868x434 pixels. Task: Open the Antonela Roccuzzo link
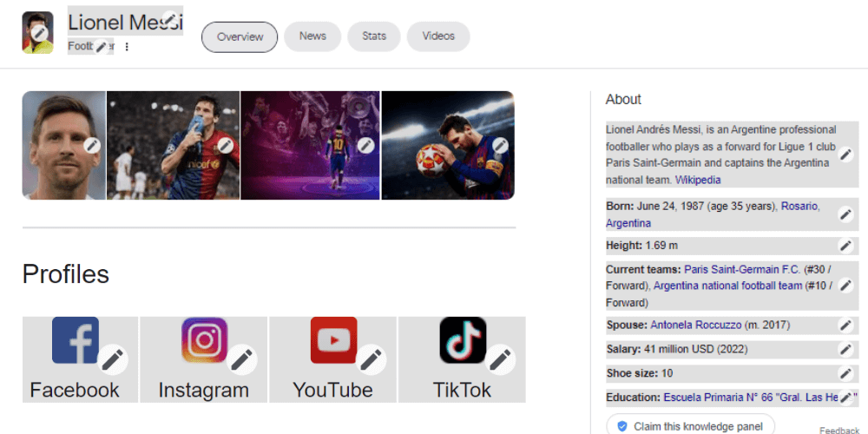(696, 325)
